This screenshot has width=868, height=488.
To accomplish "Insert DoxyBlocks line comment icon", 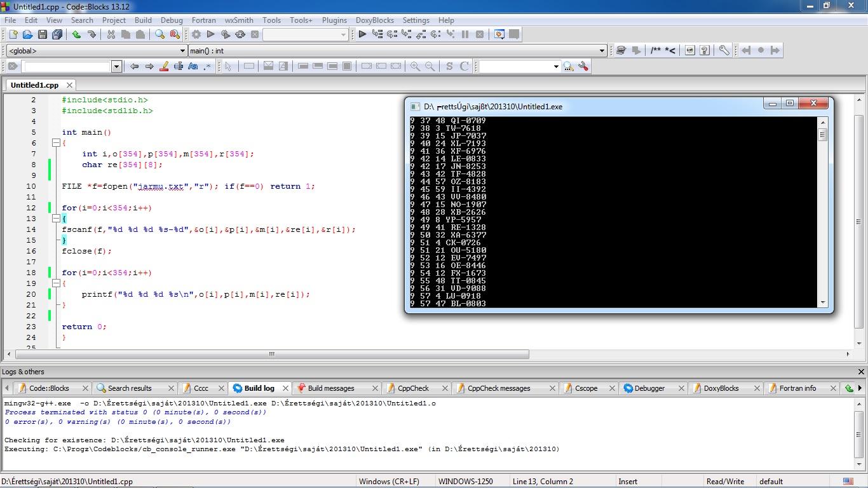I will pyautogui.click(x=670, y=50).
